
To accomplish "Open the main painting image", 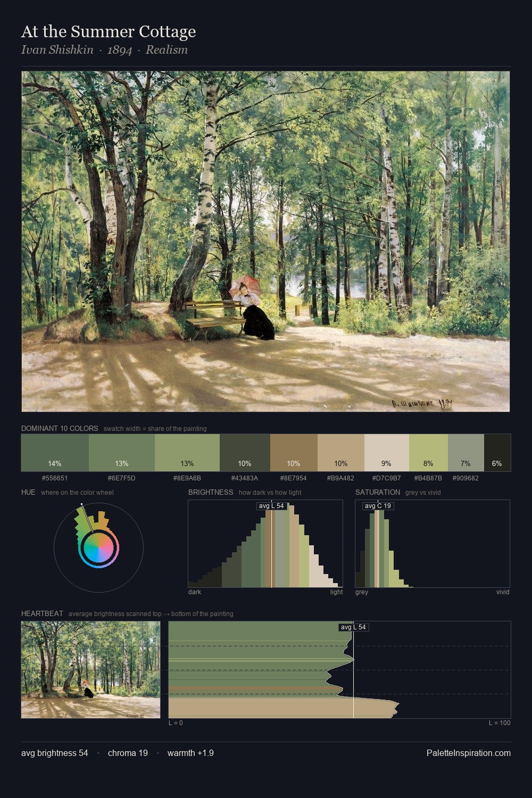I will (x=265, y=242).
